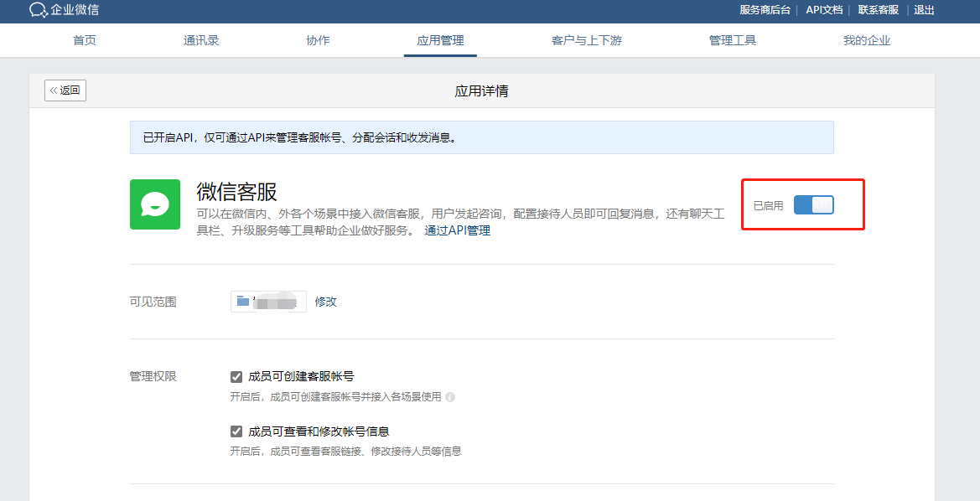Switch to the 协作 tab
Screen dimensions: 980x501
coord(318,40)
